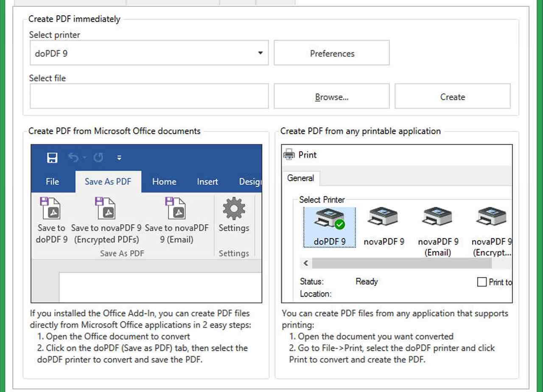543x392 pixels.
Task: Toggle the Print to file checkbox
Action: click(x=482, y=282)
